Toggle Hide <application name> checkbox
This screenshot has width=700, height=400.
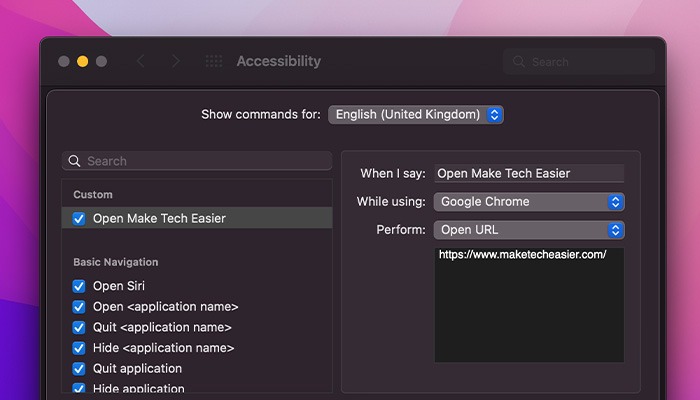79,348
